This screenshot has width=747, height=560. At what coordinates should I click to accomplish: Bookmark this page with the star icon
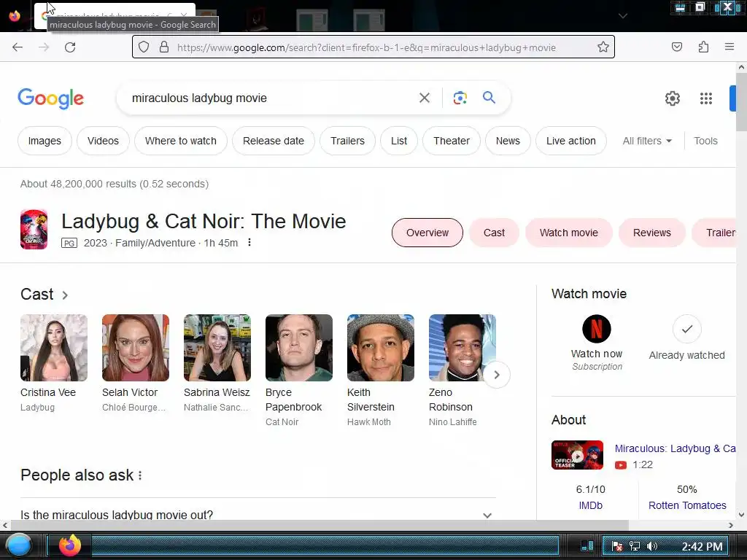click(603, 47)
